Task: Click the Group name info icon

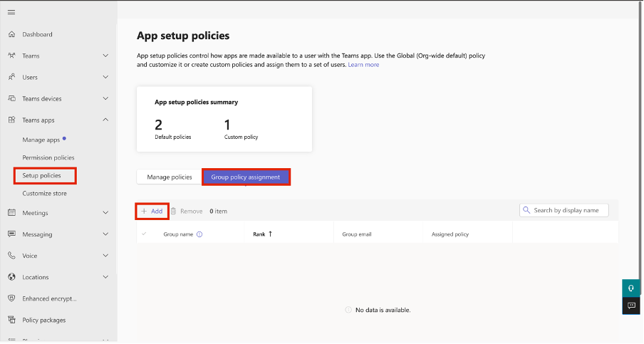Action: click(199, 234)
